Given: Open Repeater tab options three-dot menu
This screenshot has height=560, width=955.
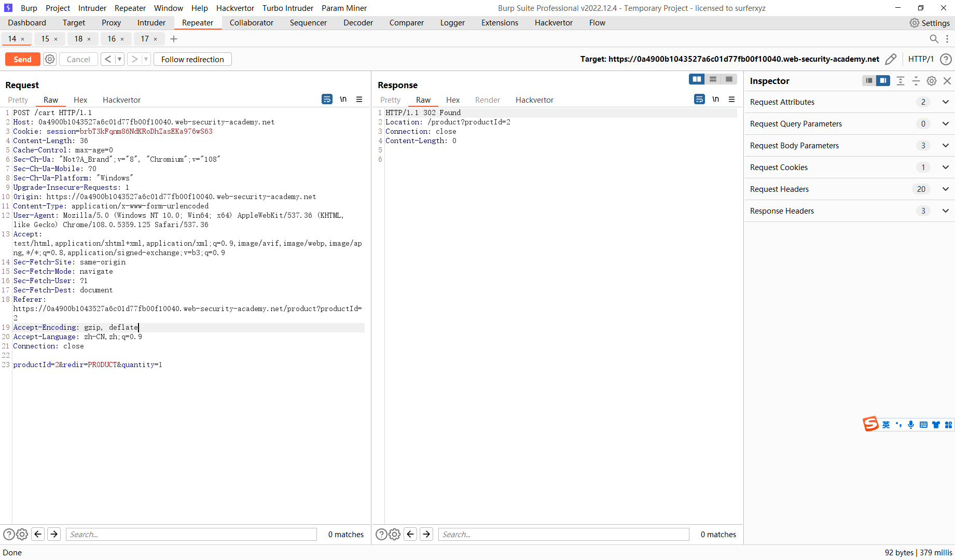Looking at the screenshot, I should (x=947, y=39).
